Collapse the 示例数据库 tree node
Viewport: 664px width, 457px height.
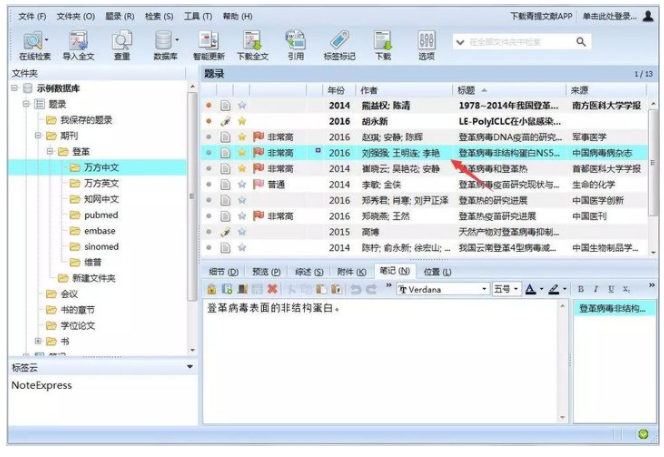(x=15, y=88)
